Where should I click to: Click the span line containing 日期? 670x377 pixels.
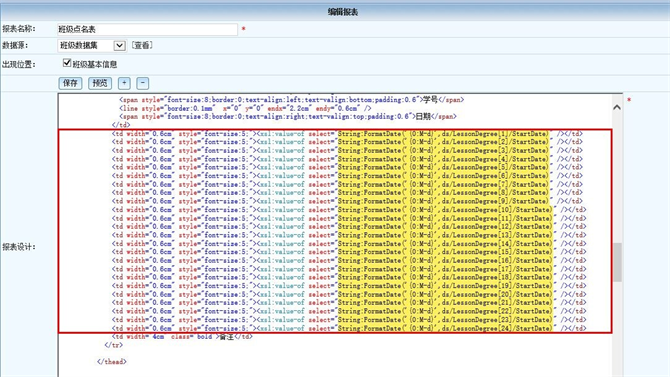[x=288, y=116]
